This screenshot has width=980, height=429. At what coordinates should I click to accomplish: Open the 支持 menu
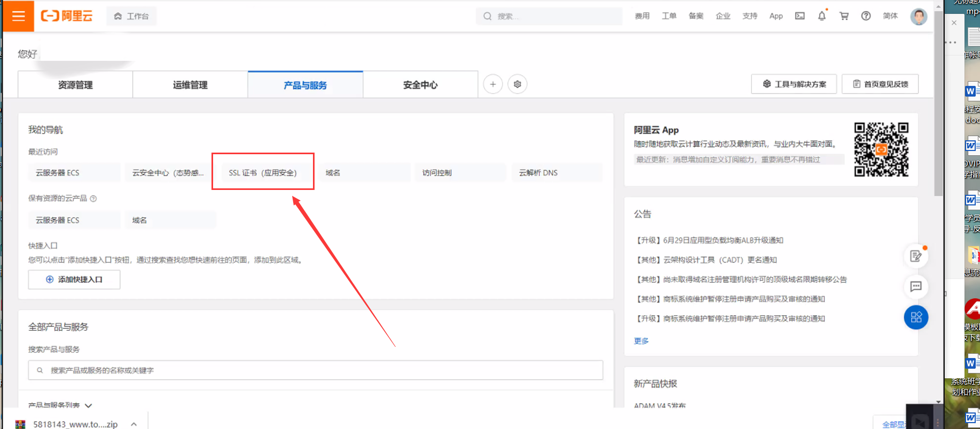pyautogui.click(x=750, y=16)
